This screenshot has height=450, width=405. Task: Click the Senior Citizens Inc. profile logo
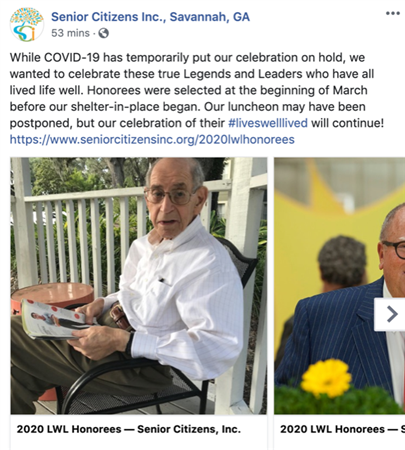(x=27, y=25)
